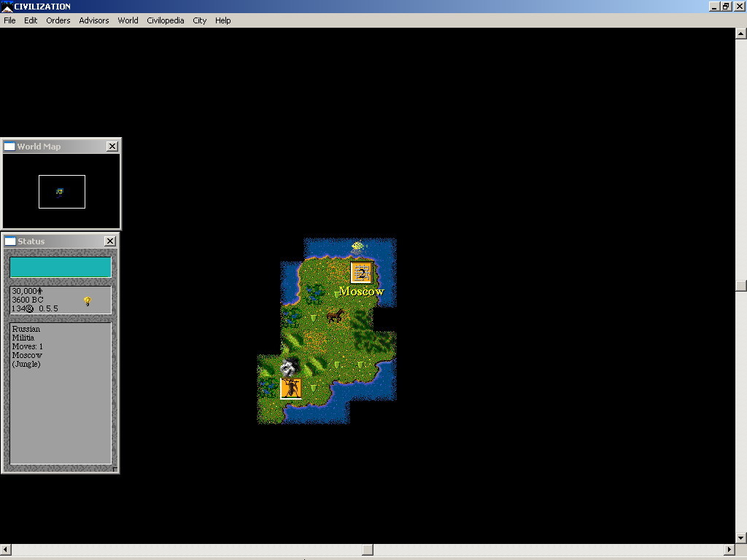Image resolution: width=747 pixels, height=560 pixels.
Task: Click the vertical scrollbar thumb
Action: click(741, 285)
